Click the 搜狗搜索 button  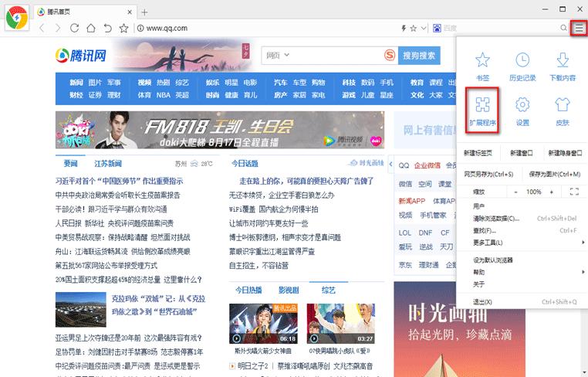(419, 56)
